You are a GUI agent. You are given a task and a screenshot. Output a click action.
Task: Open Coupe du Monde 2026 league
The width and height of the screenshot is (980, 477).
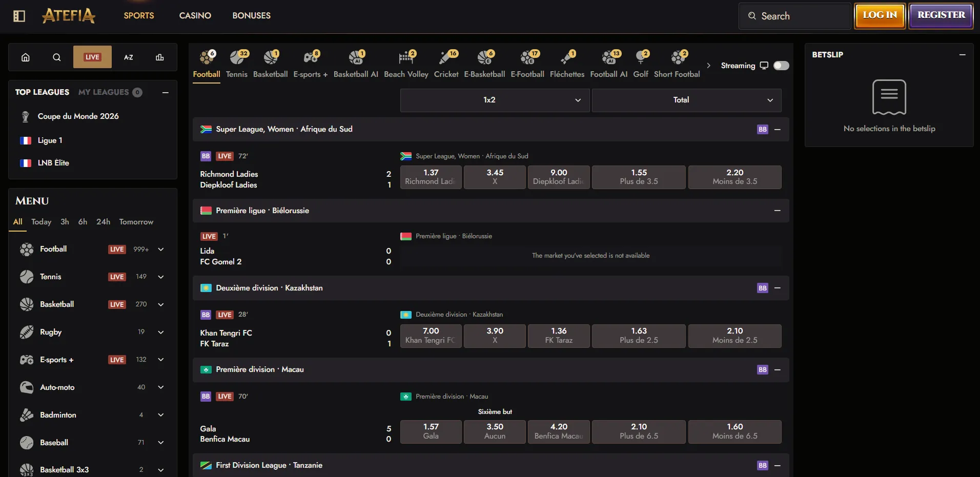pos(78,116)
